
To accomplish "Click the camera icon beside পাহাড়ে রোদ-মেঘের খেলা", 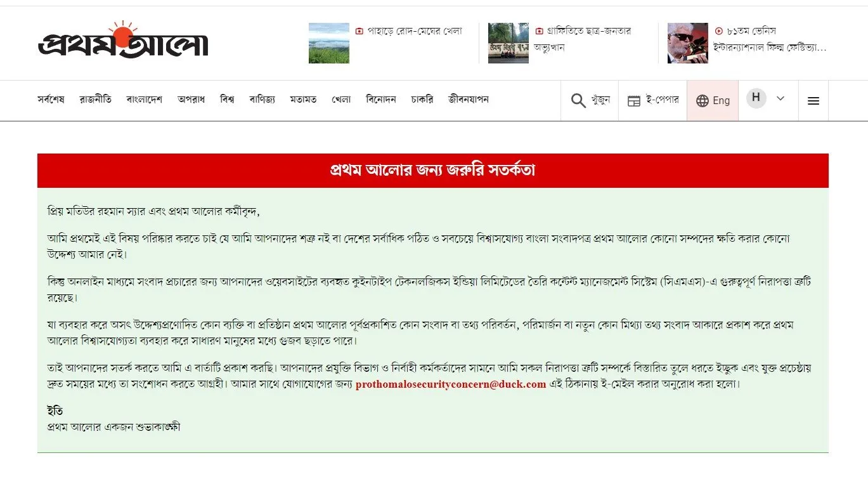I will point(360,31).
